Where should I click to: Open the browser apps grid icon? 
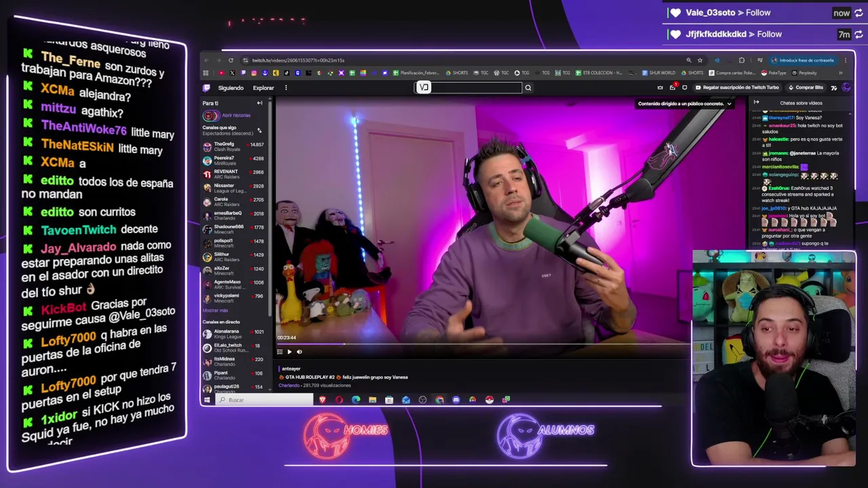[x=206, y=73]
